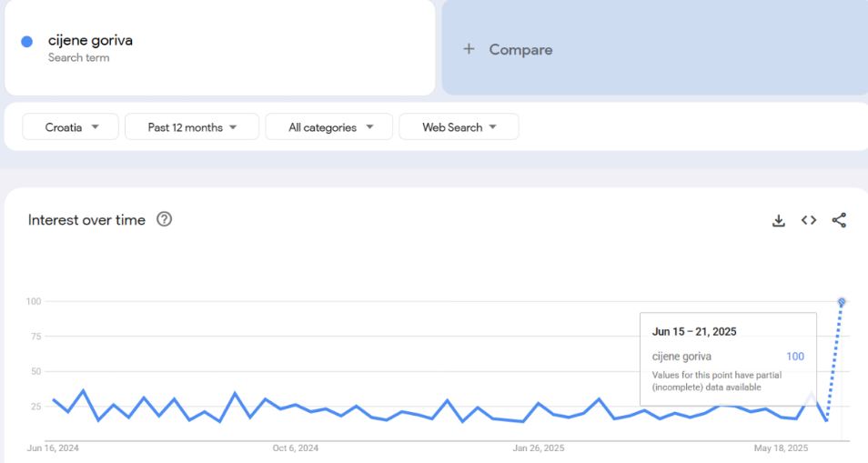Edit the cijene goriva search term
Screen dimensions: 868x463
click(90, 40)
